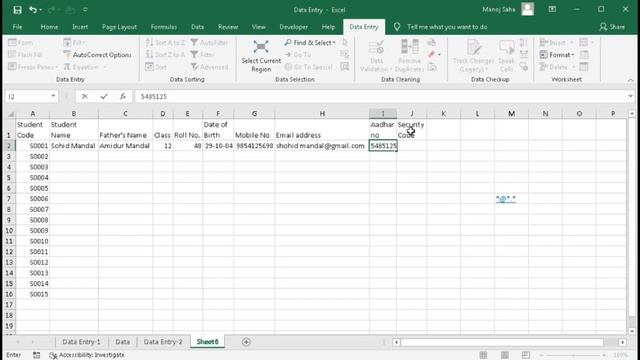This screenshot has height=360, width=640.
Task: Click Speak Cells
Action: pos(506,56)
